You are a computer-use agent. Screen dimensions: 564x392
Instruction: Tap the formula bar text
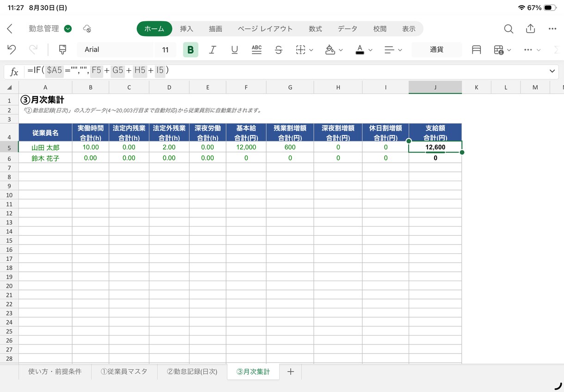pos(98,71)
